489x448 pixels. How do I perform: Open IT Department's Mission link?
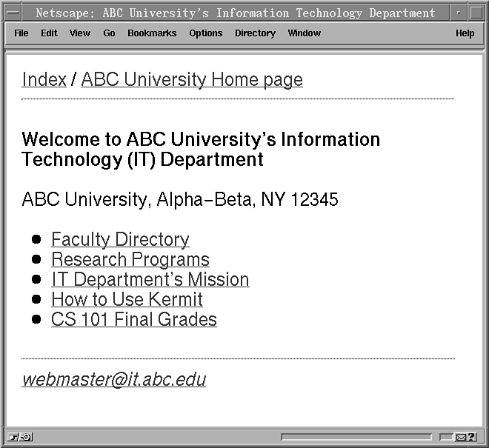(150, 280)
